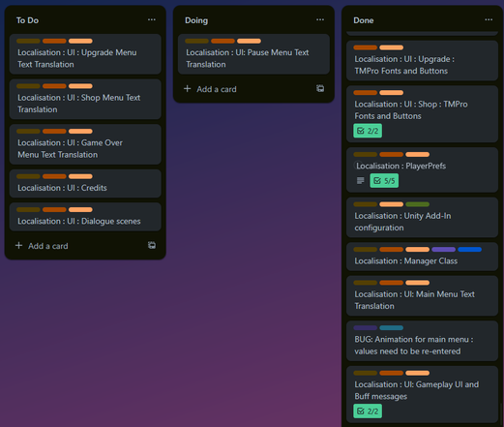Image resolution: width=504 pixels, height=427 pixels.
Task: Open Gameplay UI and Buff messages card
Action: point(422,394)
